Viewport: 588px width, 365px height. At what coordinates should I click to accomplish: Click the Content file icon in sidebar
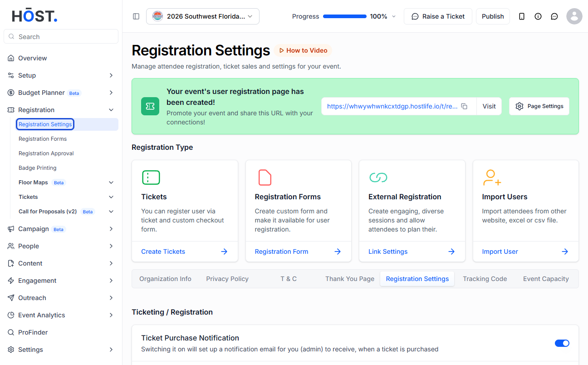tap(11, 263)
